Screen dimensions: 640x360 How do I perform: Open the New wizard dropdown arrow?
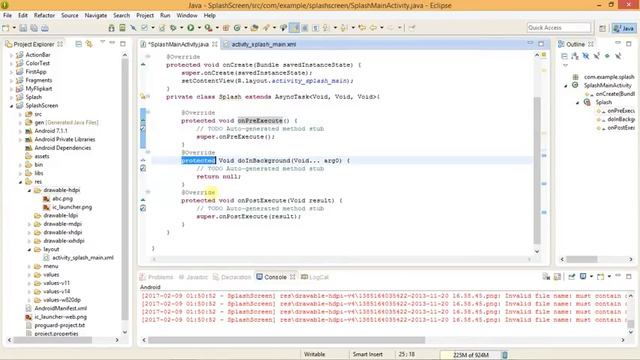point(14,28)
